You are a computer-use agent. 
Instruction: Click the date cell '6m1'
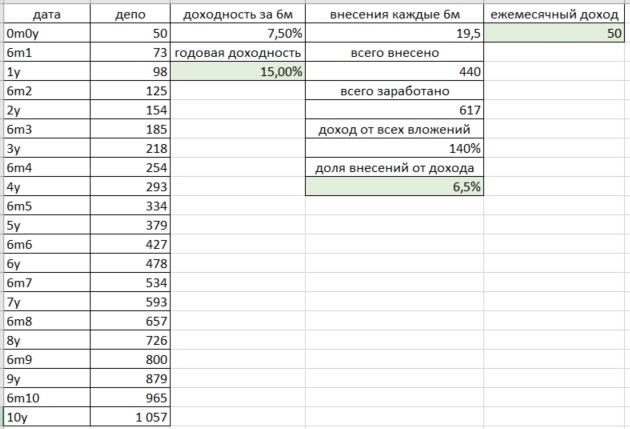point(47,52)
